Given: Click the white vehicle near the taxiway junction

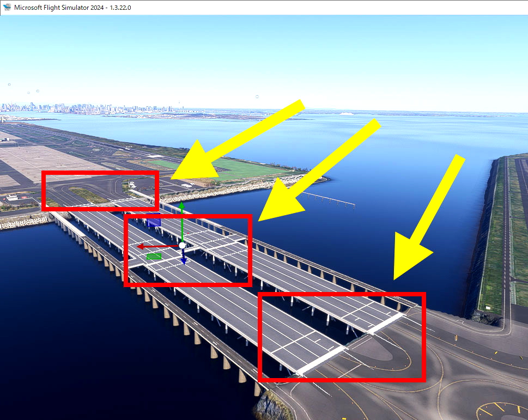Looking at the screenshot, I should (x=132, y=184).
